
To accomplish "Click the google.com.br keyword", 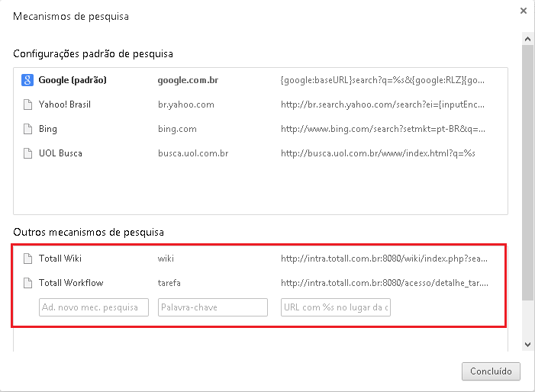I will click(188, 80).
